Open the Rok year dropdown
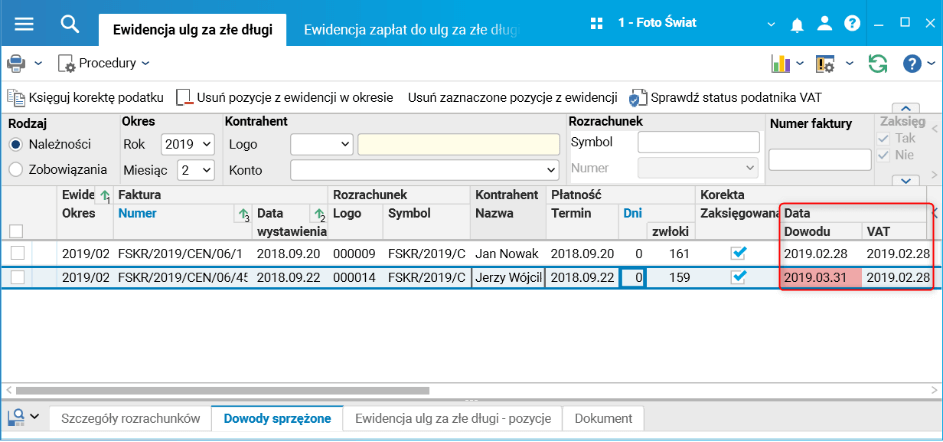The width and height of the screenshot is (943, 442). (x=188, y=144)
